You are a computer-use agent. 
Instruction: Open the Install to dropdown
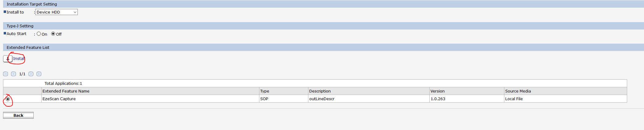coord(56,12)
